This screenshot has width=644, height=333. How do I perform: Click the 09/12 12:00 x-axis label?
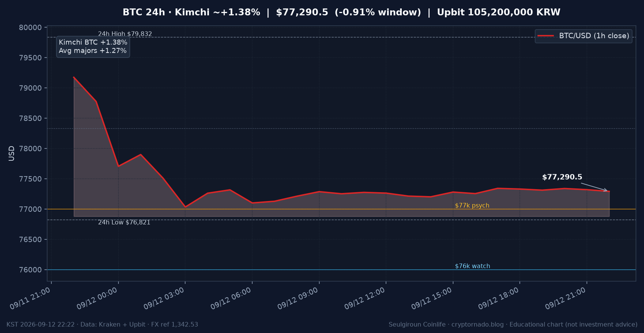(365, 298)
